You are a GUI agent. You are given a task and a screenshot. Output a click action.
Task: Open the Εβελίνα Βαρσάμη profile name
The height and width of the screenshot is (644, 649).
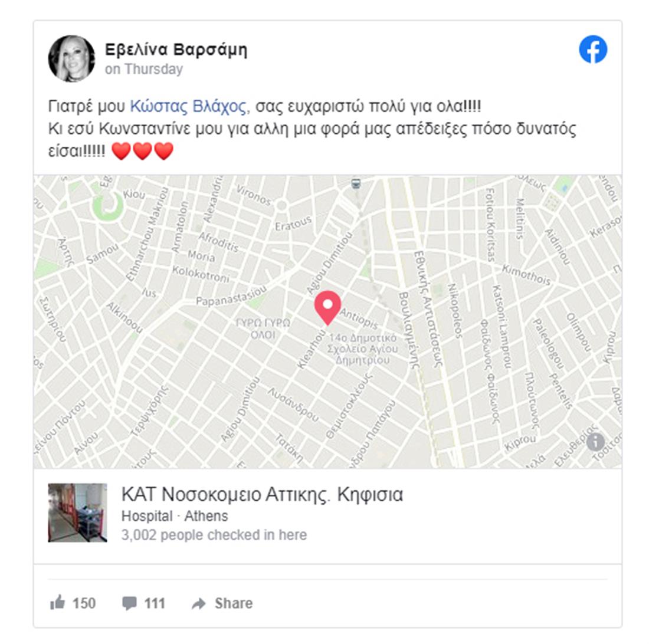[x=176, y=50]
